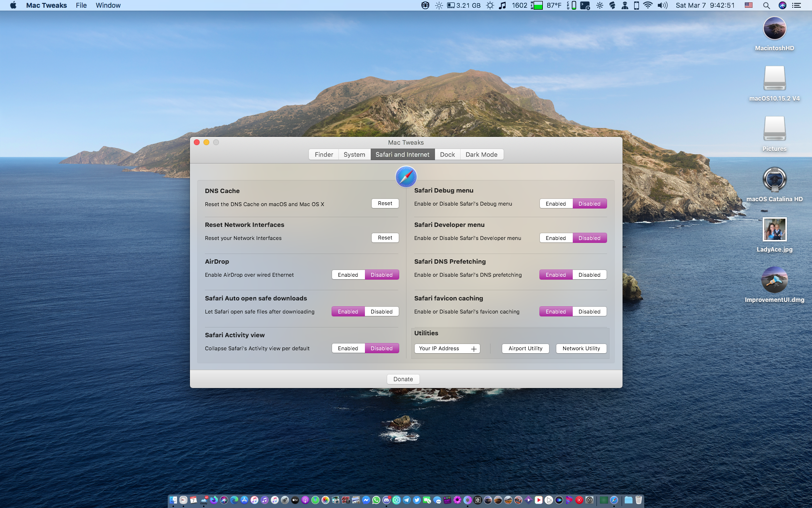Select LadyAce.jpg thumbnail on desktop

click(x=774, y=229)
